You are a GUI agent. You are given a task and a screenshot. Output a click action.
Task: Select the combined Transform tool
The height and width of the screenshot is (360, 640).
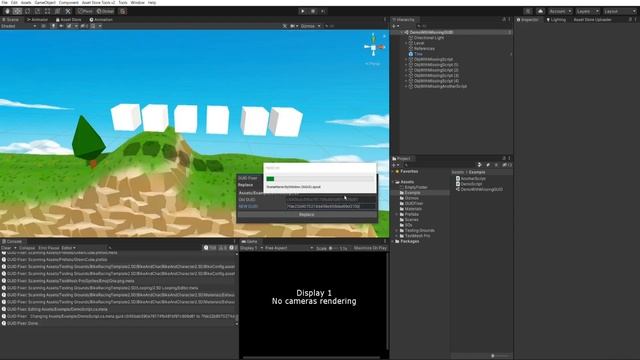pos(58,11)
